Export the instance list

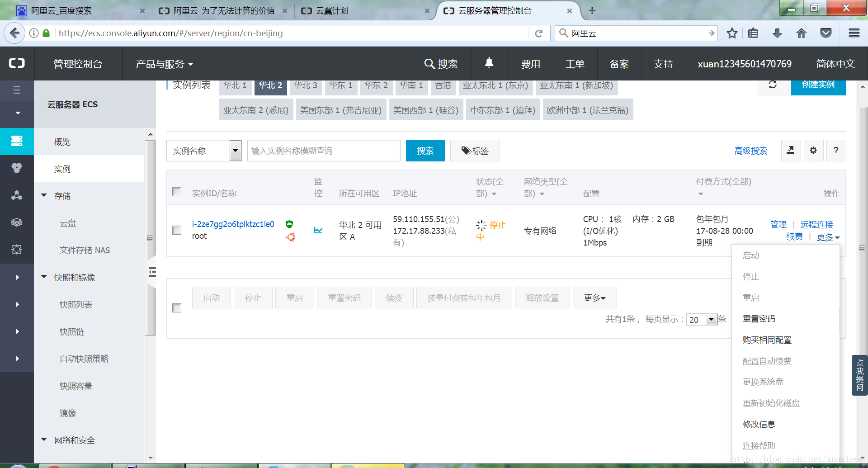[x=791, y=150]
